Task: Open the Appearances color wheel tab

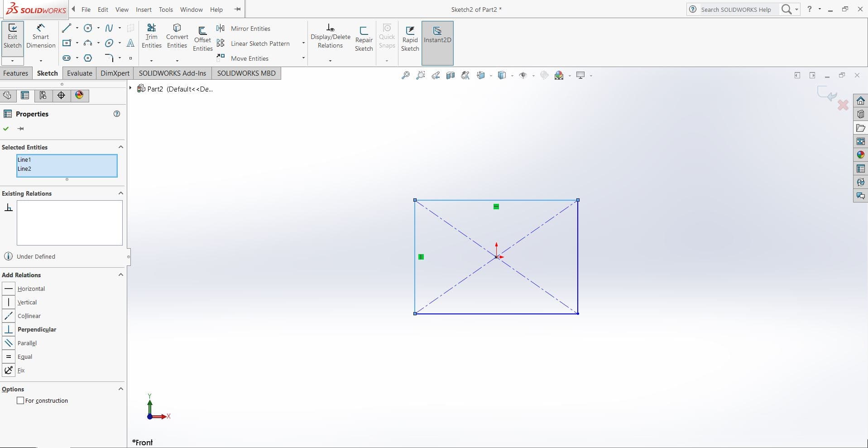Action: 79,95
